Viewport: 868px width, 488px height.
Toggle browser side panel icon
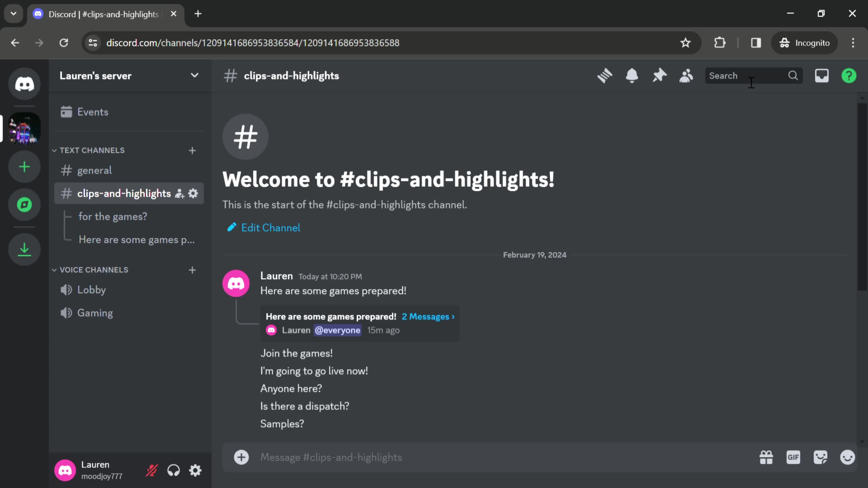pyautogui.click(x=756, y=43)
